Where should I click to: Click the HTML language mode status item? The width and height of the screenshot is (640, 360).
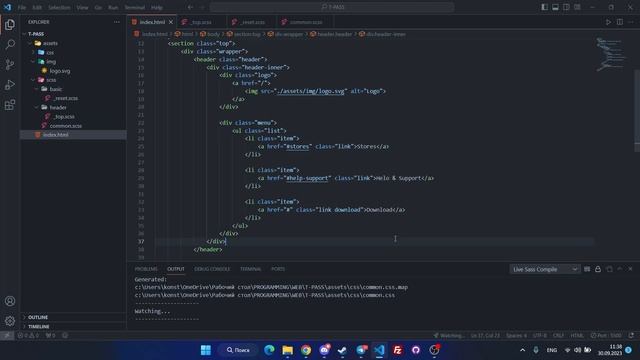pos(577,336)
